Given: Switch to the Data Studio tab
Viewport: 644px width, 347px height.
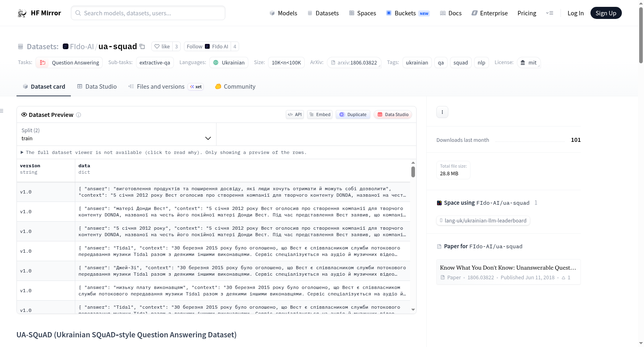Looking at the screenshot, I should click(x=97, y=87).
